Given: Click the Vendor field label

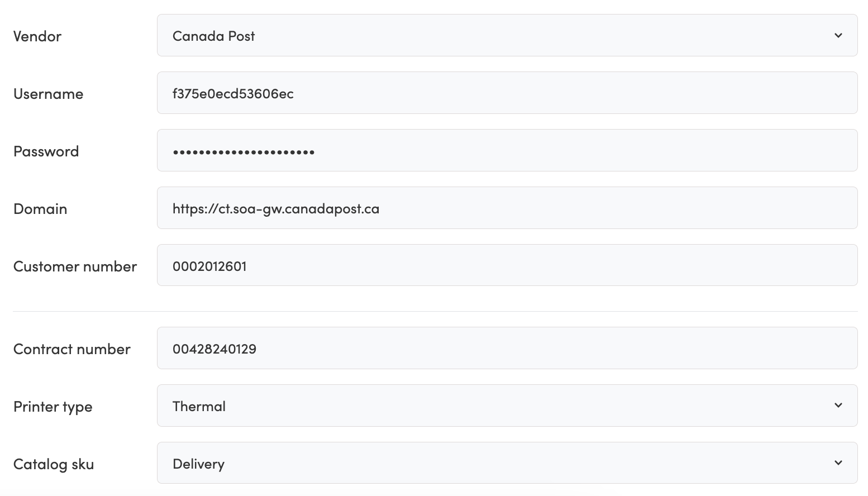Looking at the screenshot, I should pos(37,36).
